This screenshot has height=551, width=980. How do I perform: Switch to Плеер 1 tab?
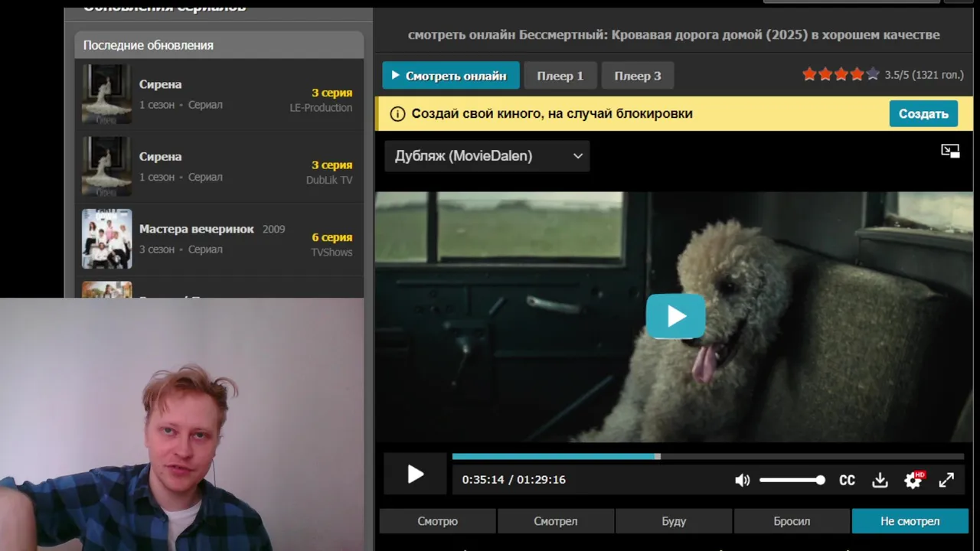click(x=560, y=76)
